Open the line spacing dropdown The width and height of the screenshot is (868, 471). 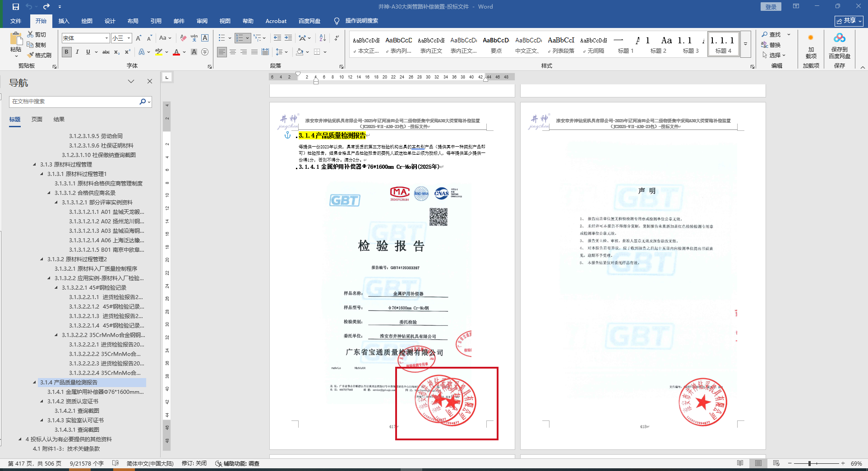coord(282,52)
